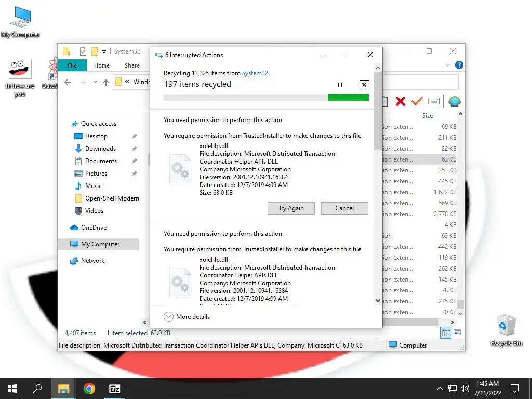Image resolution: width=532 pixels, height=399 pixels.
Task: Click File Explorer in the taskbar
Action: coord(63,389)
